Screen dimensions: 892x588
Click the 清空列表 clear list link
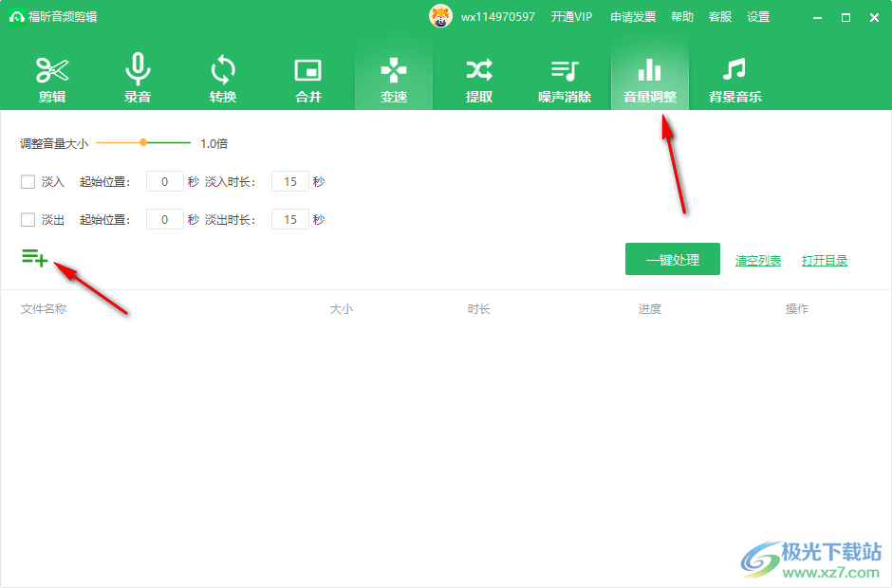coord(758,261)
